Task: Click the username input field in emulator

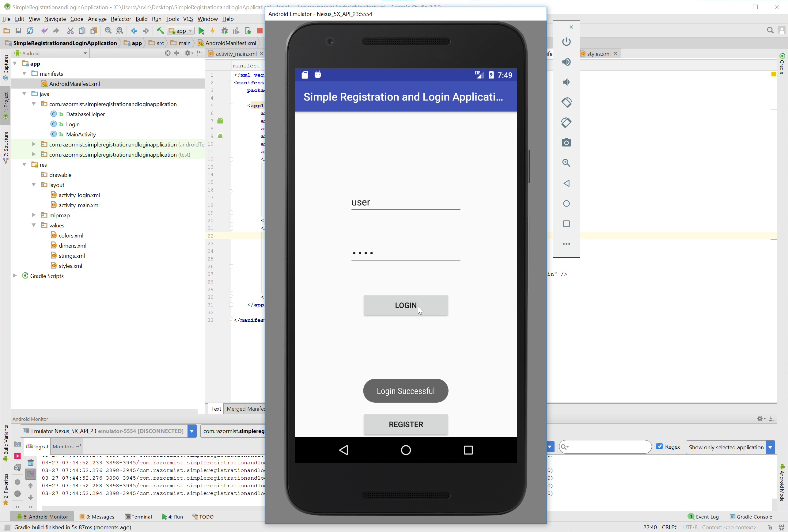Action: coord(405,202)
